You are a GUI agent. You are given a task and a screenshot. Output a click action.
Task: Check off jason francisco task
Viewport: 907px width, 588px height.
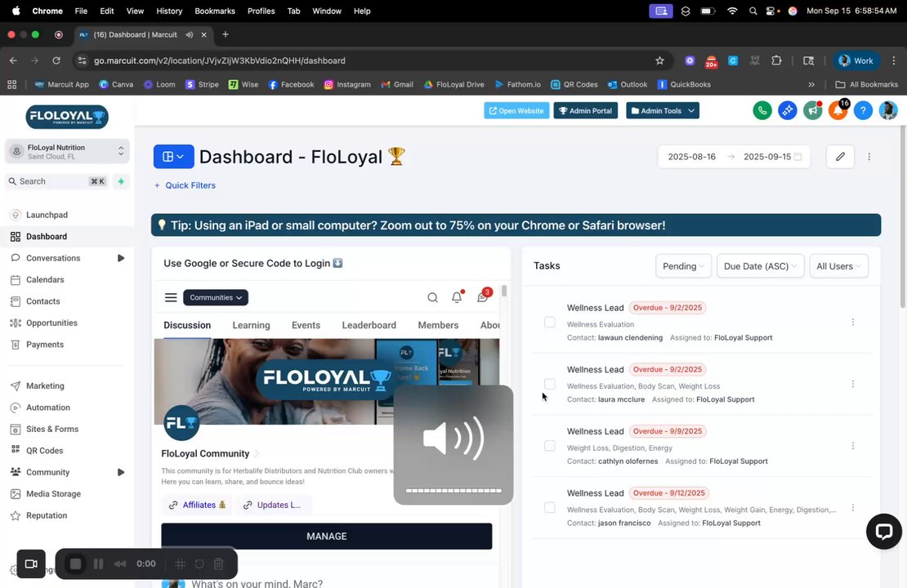click(550, 508)
